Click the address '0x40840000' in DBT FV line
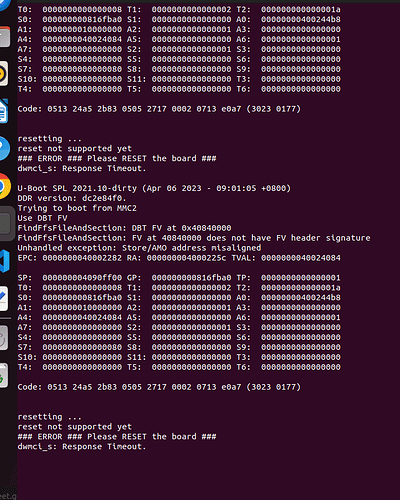This screenshot has width=400, height=500. click(x=206, y=228)
